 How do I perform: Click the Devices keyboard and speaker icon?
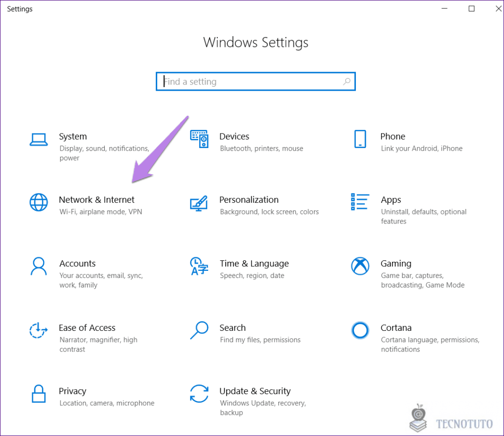point(199,139)
